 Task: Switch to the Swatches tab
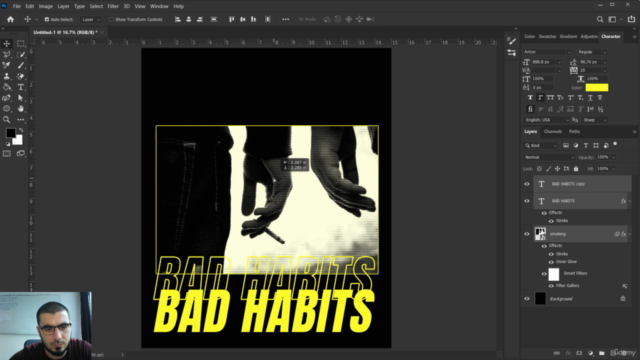[x=547, y=36]
